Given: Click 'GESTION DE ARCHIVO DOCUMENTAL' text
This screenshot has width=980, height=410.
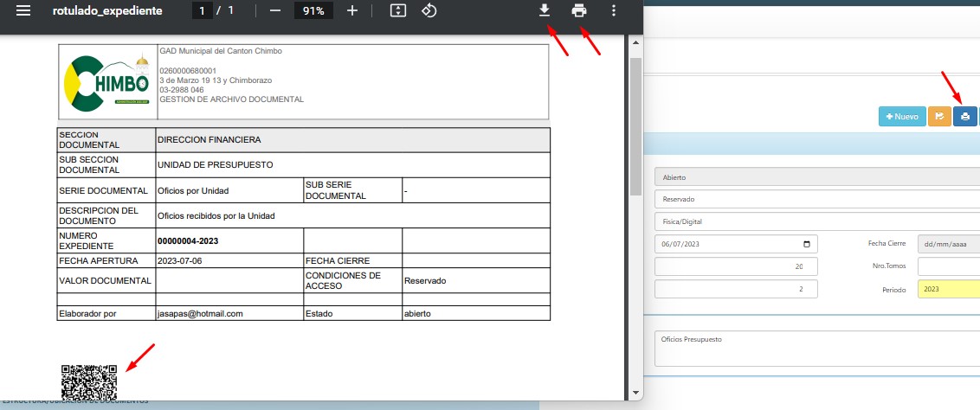Looking at the screenshot, I should point(232,99).
